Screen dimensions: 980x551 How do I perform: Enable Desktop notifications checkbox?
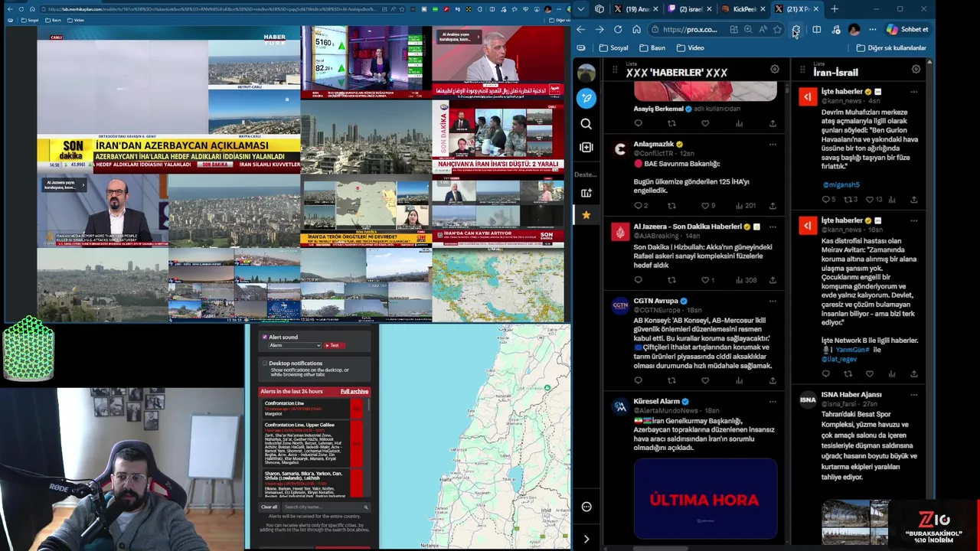click(265, 364)
